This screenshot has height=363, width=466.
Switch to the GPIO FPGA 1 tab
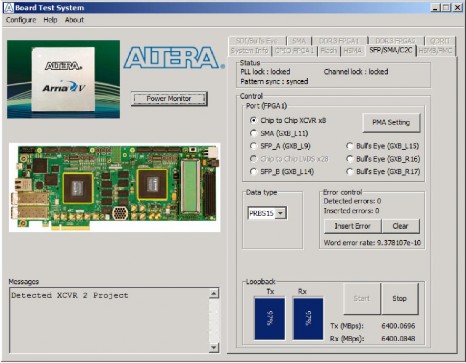(294, 51)
